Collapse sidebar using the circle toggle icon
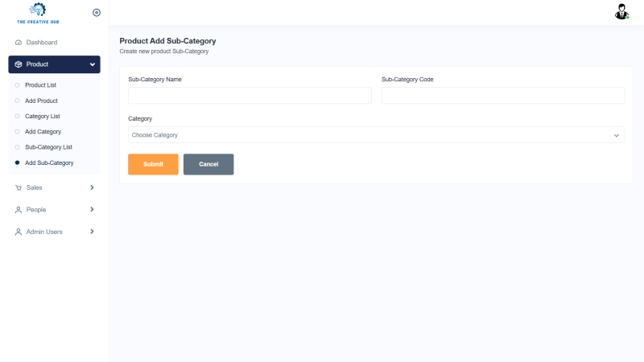This screenshot has height=362, width=644. tap(97, 12)
